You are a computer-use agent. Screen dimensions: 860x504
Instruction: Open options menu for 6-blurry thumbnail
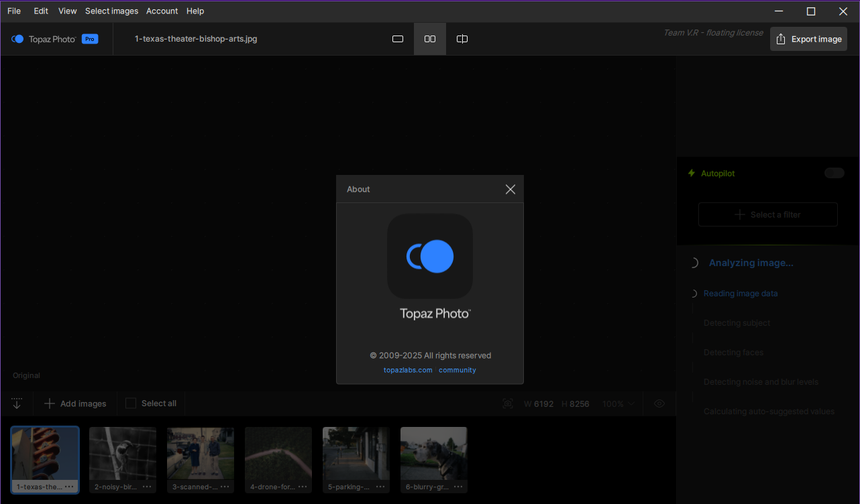point(458,487)
